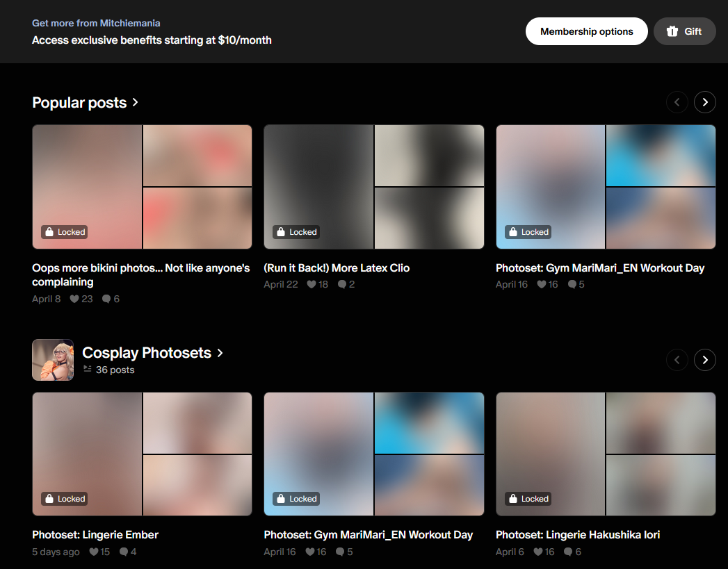Click Locked badge on Lingerie Hakushika Iori

[528, 499]
